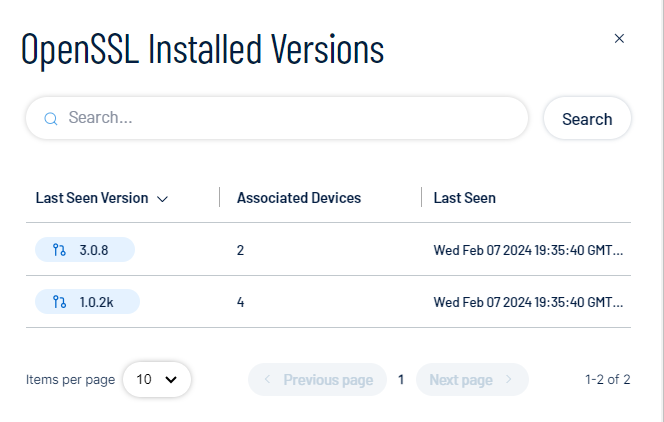Click last seen date in 3.0.8 row

click(x=528, y=250)
